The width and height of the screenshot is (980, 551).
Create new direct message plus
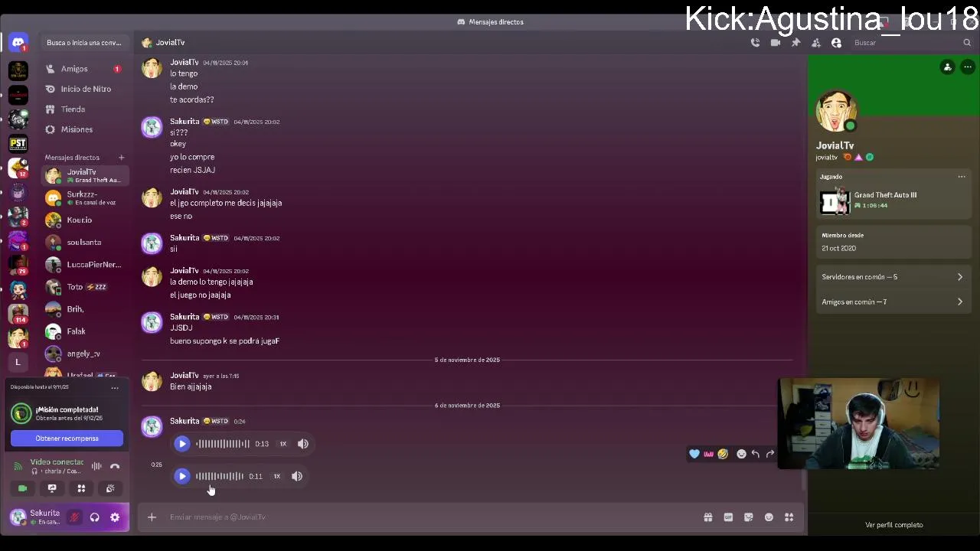[121, 158]
